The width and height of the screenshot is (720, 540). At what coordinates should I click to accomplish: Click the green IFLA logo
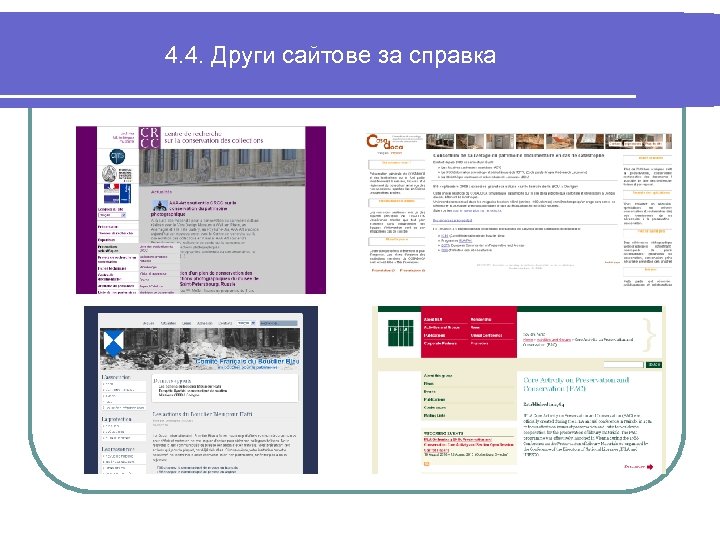[x=400, y=333]
